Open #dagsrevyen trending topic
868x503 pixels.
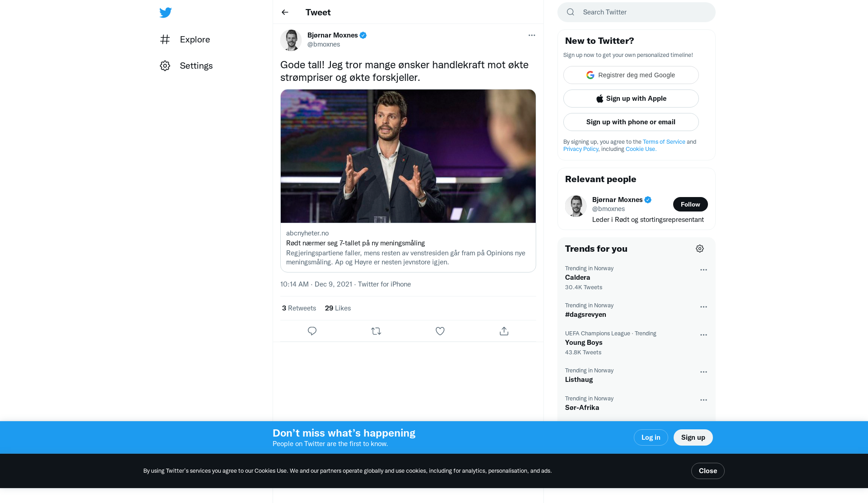585,315
